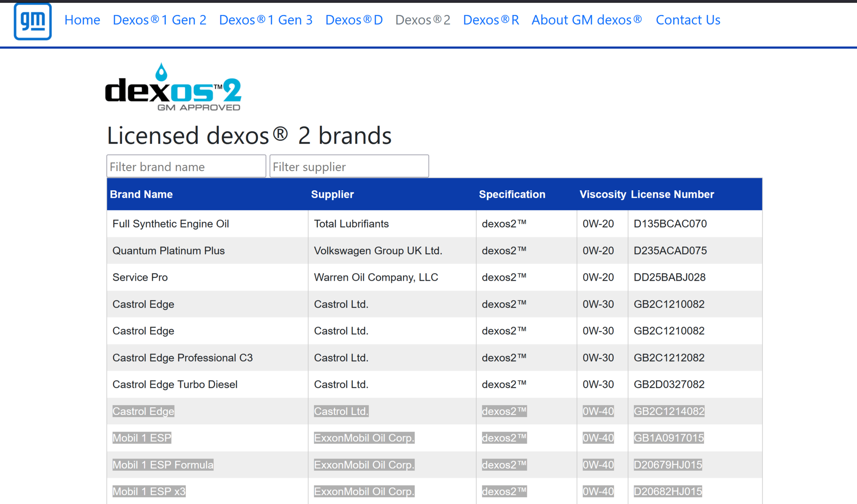Click license number D135BCAC070
Screen dimensions: 857x504
(670, 224)
